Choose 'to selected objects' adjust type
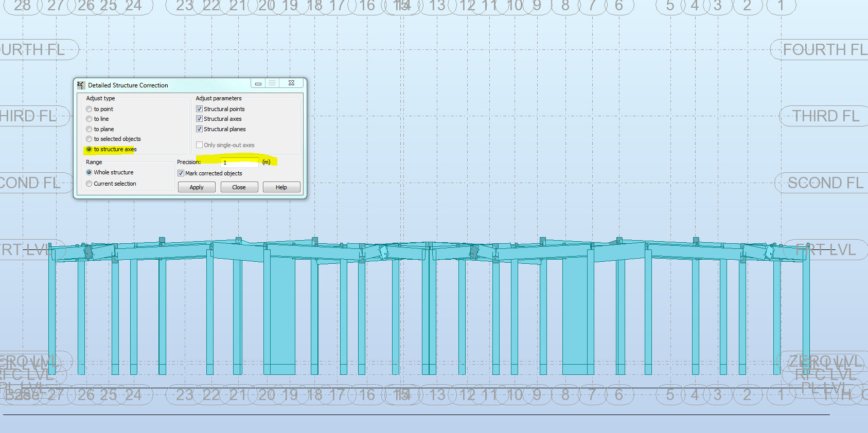This screenshot has width=868, height=433. (89, 139)
